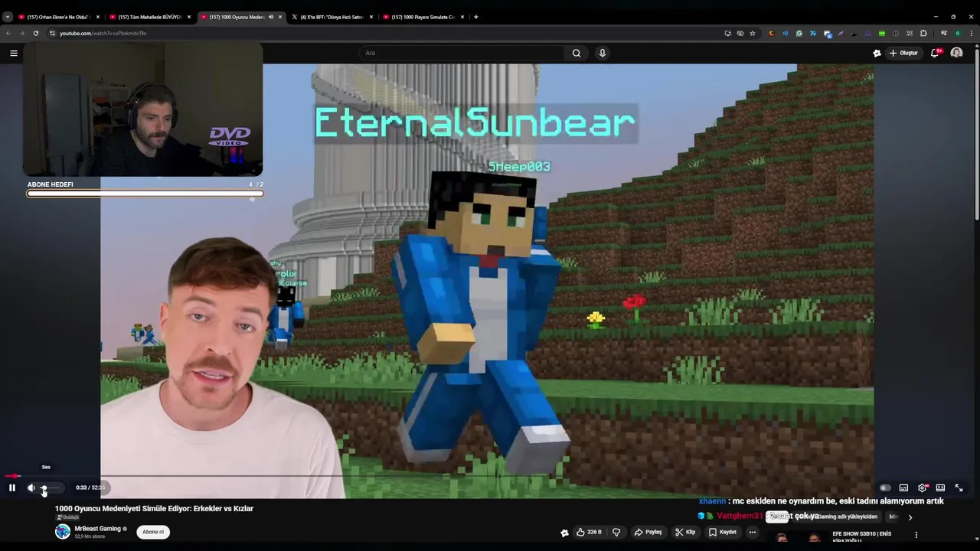This screenshot has width=980, height=551.
Task: Open a new browser tab
Action: (476, 17)
